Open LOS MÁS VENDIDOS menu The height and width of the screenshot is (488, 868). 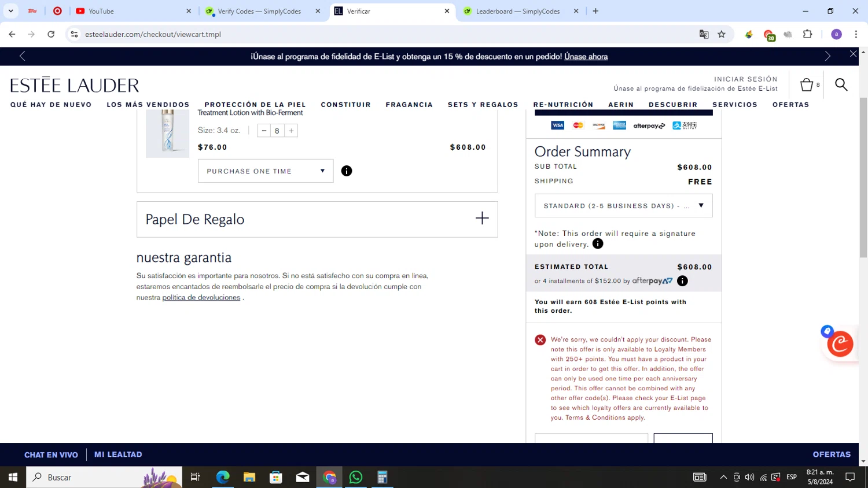pyautogui.click(x=148, y=105)
